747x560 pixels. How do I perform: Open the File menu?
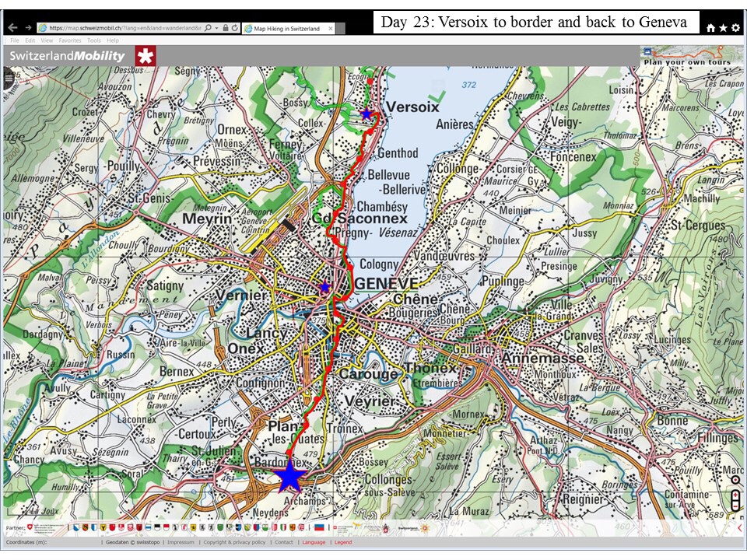click(15, 40)
